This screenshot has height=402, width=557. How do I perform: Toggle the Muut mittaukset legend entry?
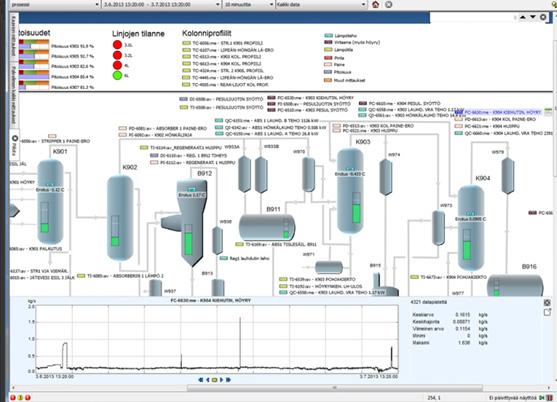(345, 80)
